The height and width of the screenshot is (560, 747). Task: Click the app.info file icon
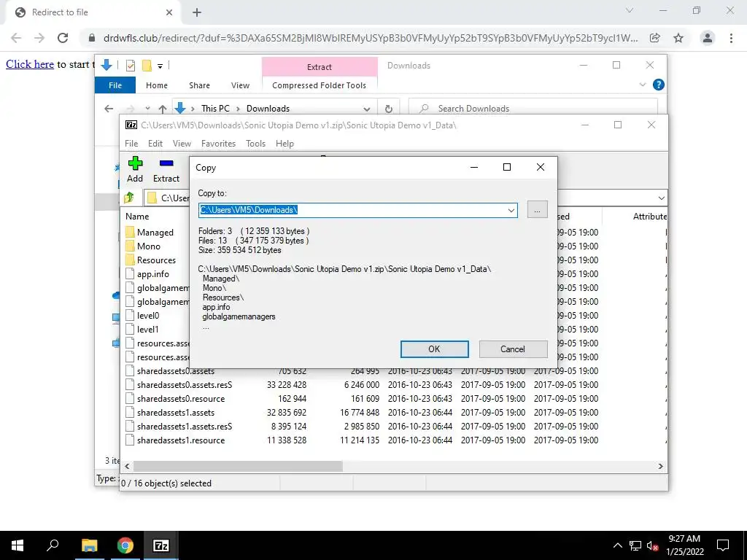click(x=130, y=274)
